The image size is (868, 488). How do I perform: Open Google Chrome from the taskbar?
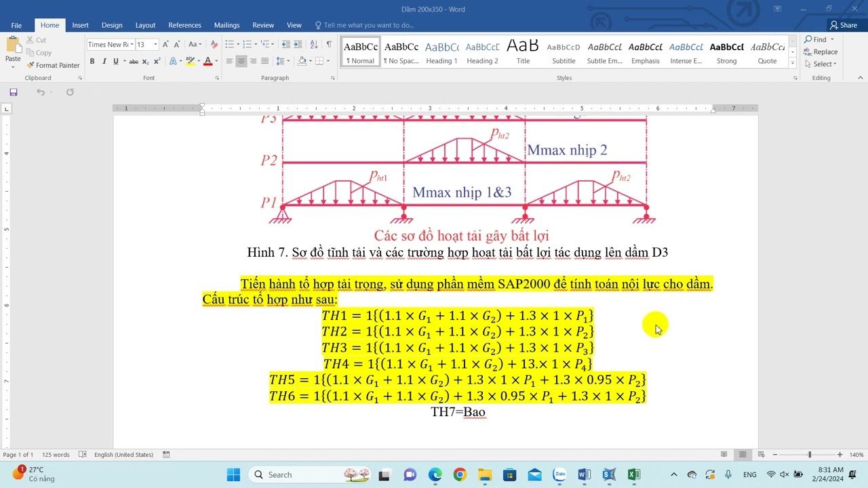tap(460, 474)
